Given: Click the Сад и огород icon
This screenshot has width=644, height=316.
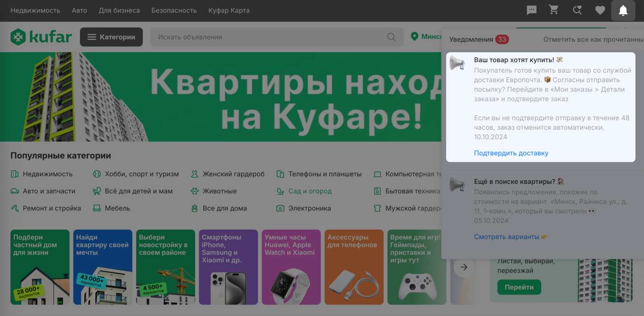Looking at the screenshot, I should click(280, 191).
